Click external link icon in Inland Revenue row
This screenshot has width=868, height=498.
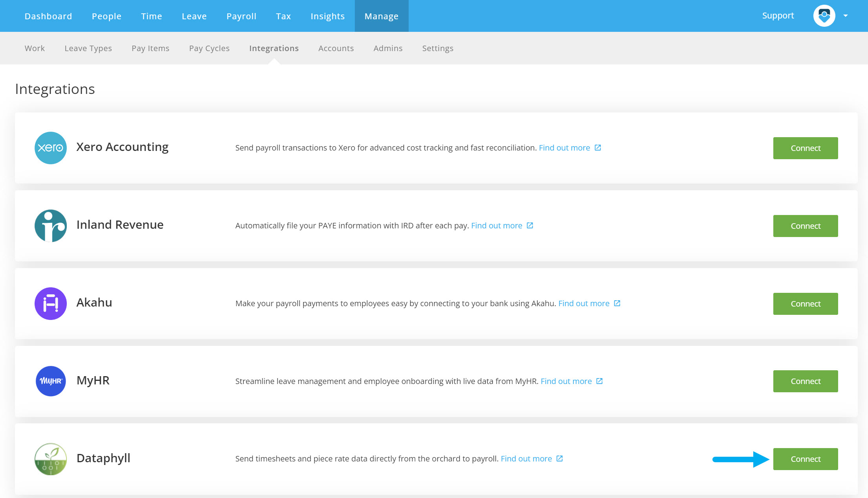[x=530, y=226]
